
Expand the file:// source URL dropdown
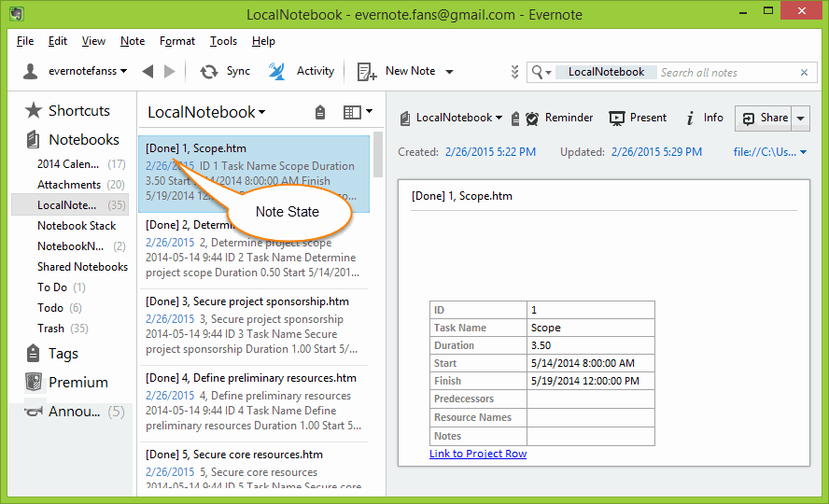[804, 152]
